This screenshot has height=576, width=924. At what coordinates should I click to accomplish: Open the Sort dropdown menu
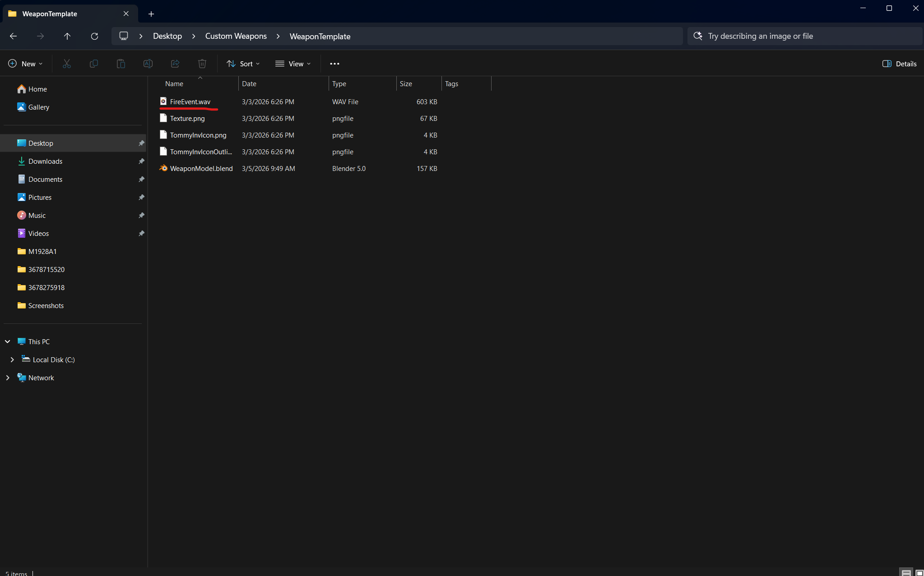click(x=243, y=64)
